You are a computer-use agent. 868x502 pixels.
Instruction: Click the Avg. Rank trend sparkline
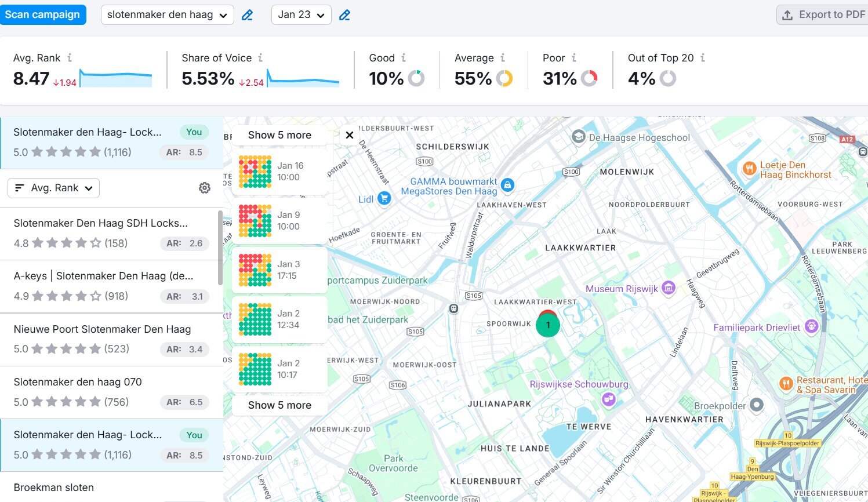click(x=115, y=78)
